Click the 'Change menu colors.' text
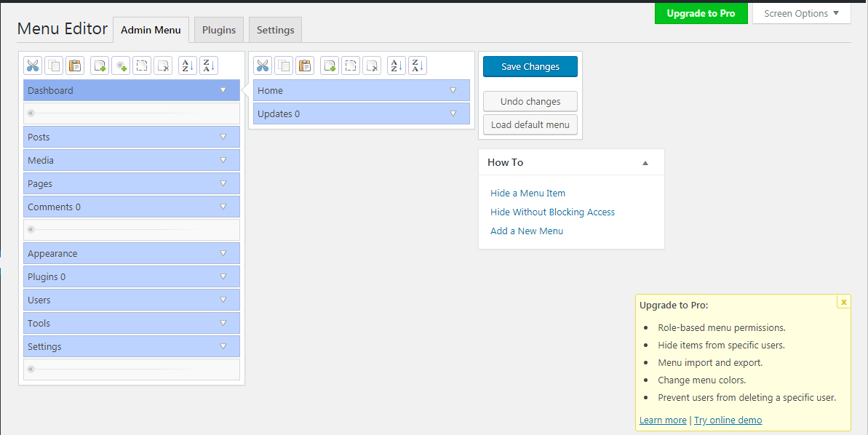 (x=702, y=380)
